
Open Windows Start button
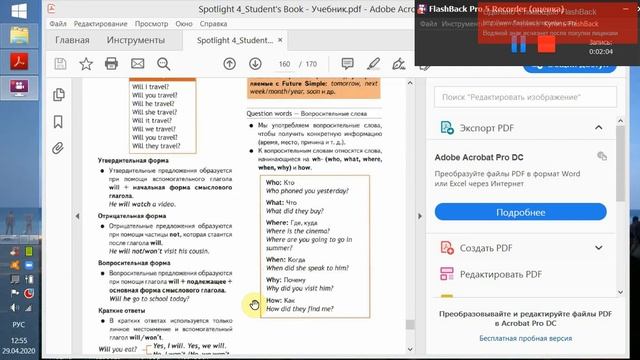point(19,11)
